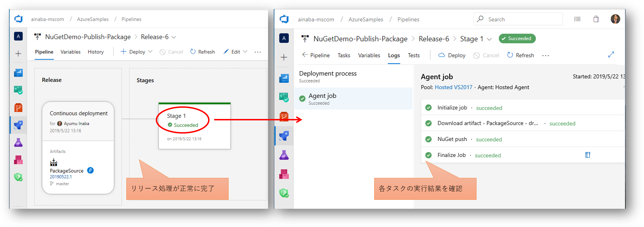Click ainaba-mscom breadcrumb in left window
The image size is (644, 227).
coord(47,19)
